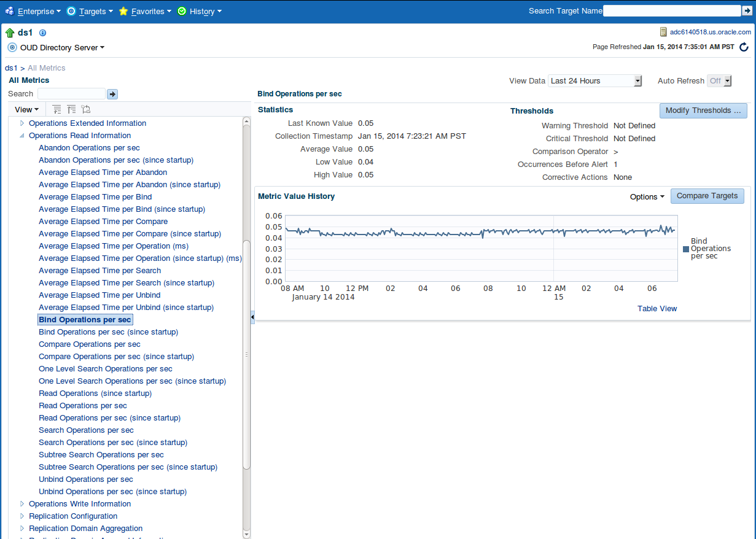Open the View menu above the metrics tree
The image size is (756, 539).
click(26, 109)
